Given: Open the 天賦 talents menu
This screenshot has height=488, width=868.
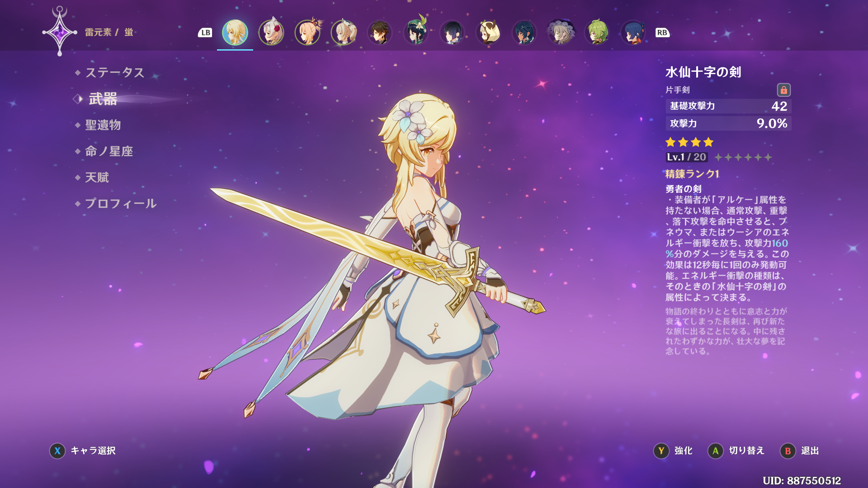Looking at the screenshot, I should point(97,178).
